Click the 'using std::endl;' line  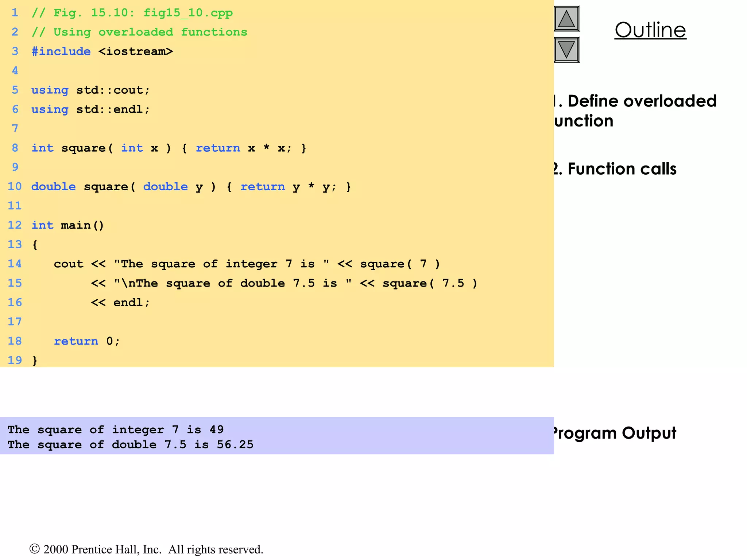pyautogui.click(x=90, y=109)
